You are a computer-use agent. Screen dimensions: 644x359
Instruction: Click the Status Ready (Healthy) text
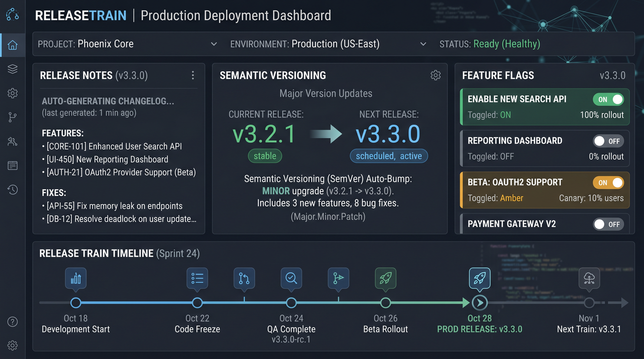(507, 44)
